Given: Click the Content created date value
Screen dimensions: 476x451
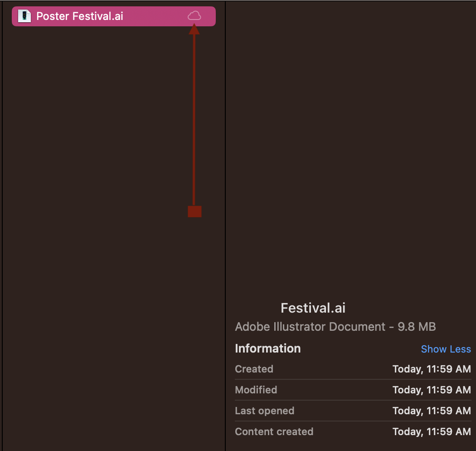Looking at the screenshot, I should click(x=431, y=431).
